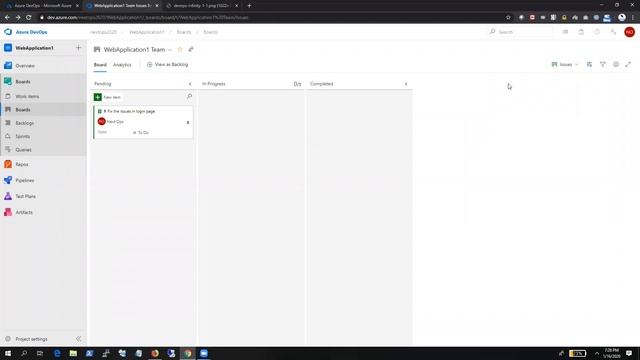Add new item with plus next to WebApplication1

pyautogui.click(x=78, y=48)
